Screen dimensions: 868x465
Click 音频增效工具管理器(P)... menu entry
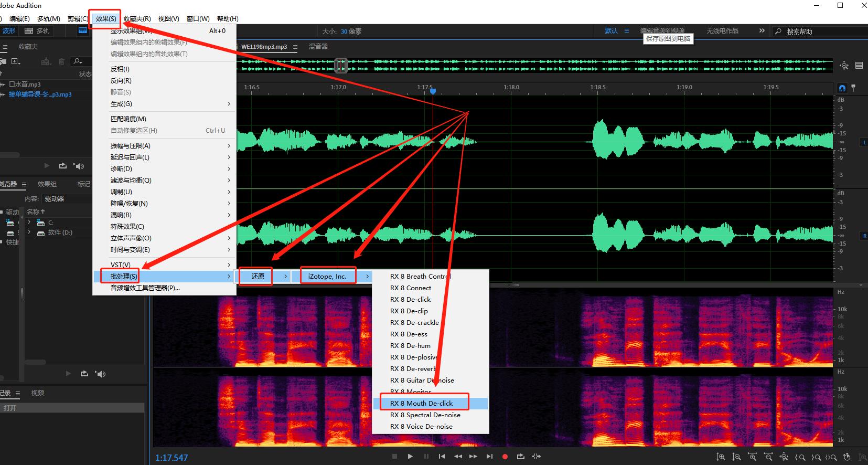(x=145, y=288)
